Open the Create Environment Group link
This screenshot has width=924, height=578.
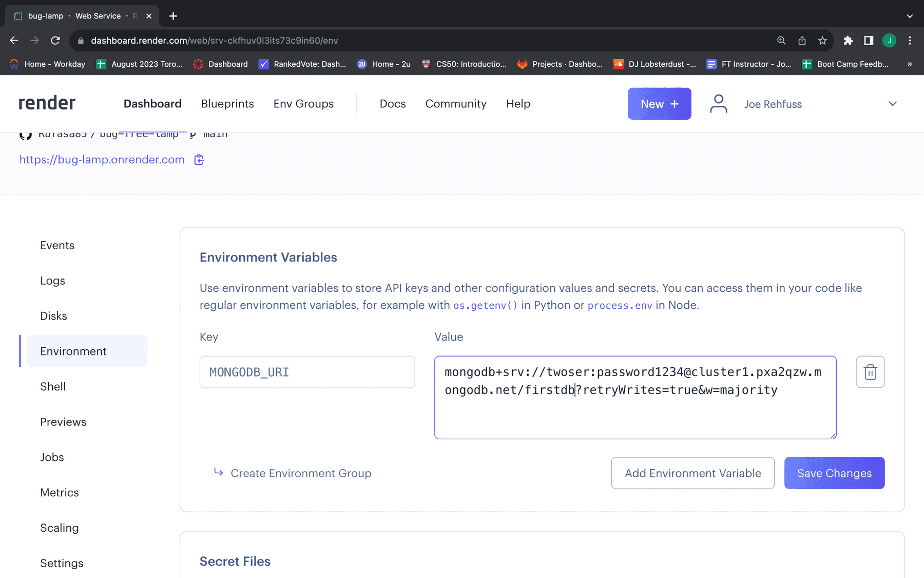[x=301, y=473]
